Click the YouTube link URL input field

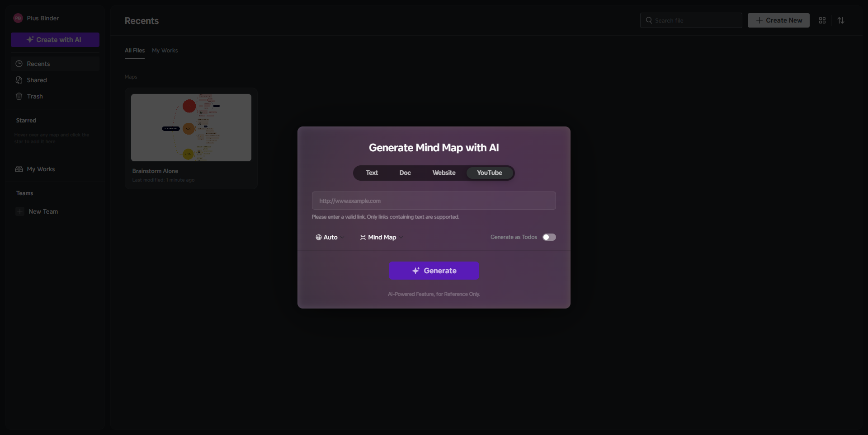click(434, 201)
